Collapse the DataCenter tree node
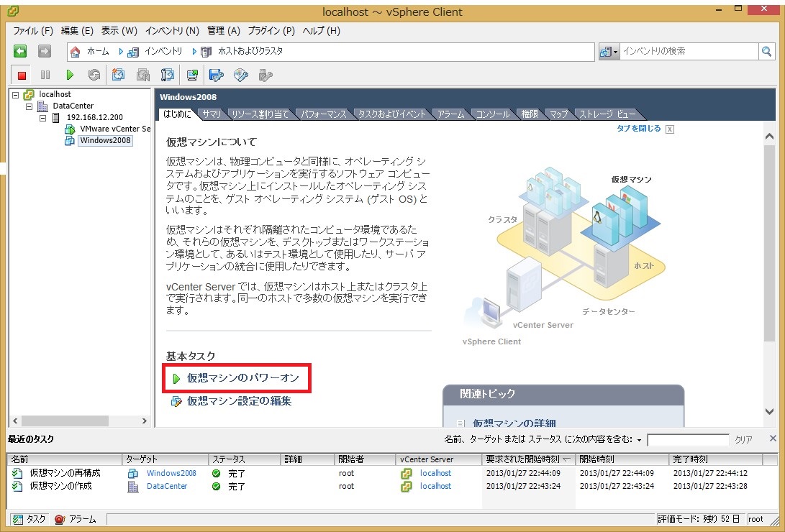The width and height of the screenshot is (785, 532). [x=29, y=106]
